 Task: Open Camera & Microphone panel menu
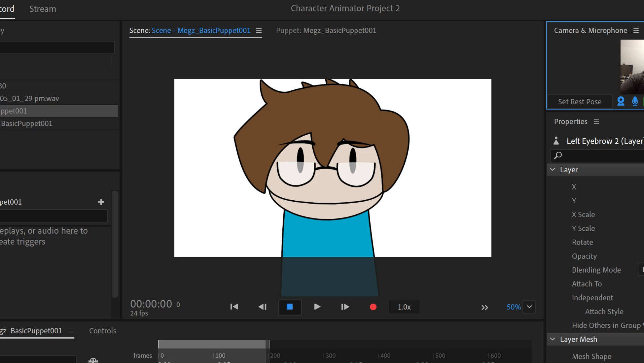[636, 31]
